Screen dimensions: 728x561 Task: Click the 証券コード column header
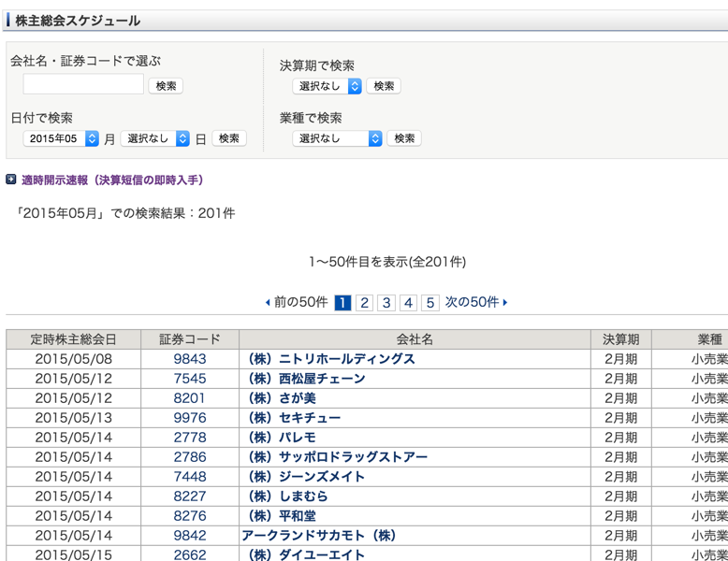point(190,339)
